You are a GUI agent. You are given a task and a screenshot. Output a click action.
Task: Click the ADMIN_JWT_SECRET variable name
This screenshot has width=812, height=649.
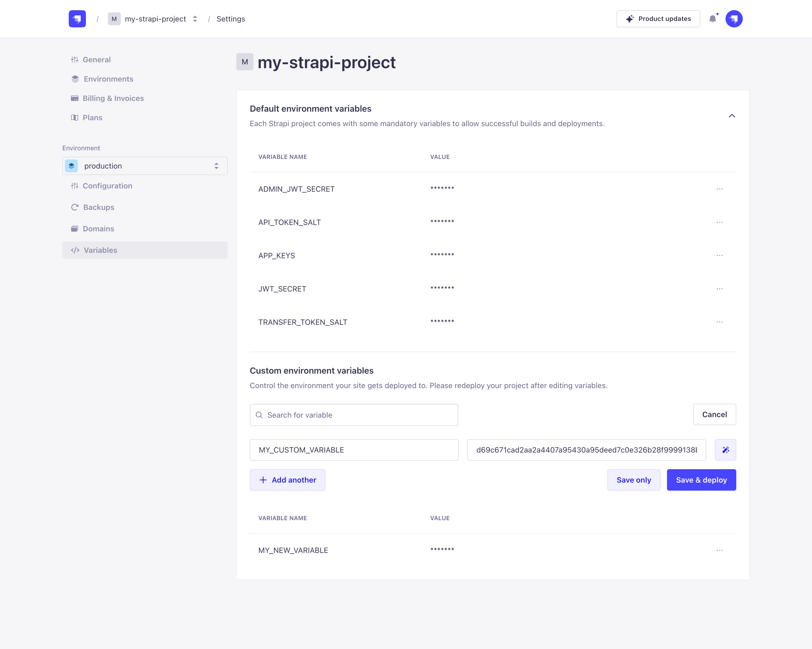pyautogui.click(x=296, y=189)
